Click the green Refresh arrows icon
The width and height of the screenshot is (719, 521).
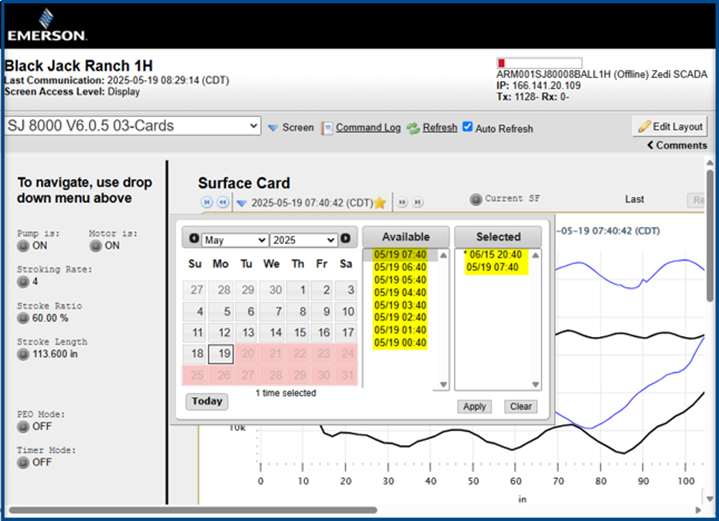[412, 128]
